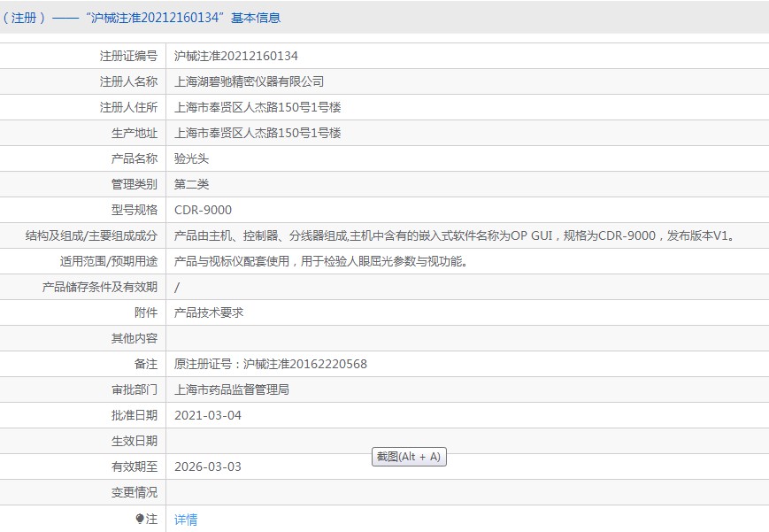
Task: Click the 审批部门 label
Action: pyautogui.click(x=135, y=389)
